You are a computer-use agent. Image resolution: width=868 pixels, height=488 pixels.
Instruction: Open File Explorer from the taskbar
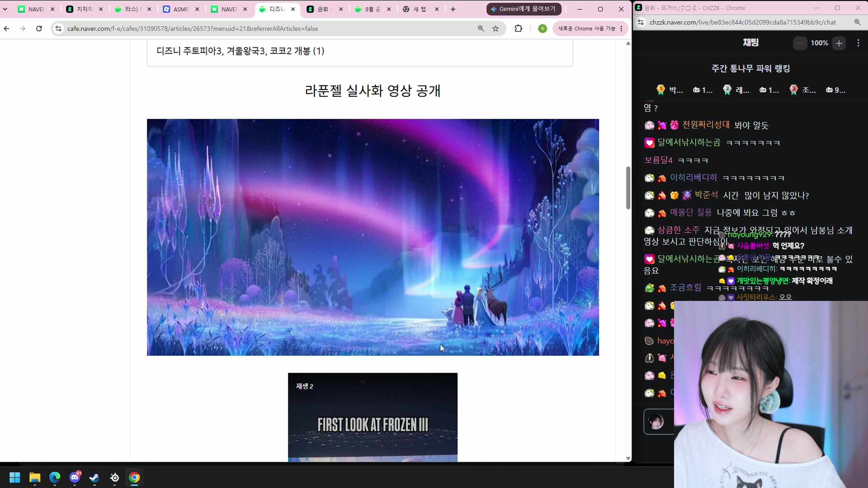[x=35, y=478]
